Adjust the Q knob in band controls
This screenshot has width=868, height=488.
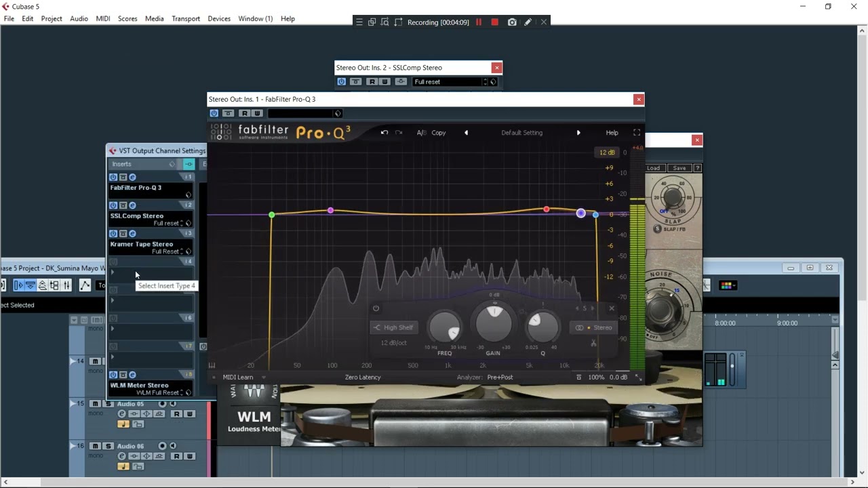pyautogui.click(x=542, y=326)
